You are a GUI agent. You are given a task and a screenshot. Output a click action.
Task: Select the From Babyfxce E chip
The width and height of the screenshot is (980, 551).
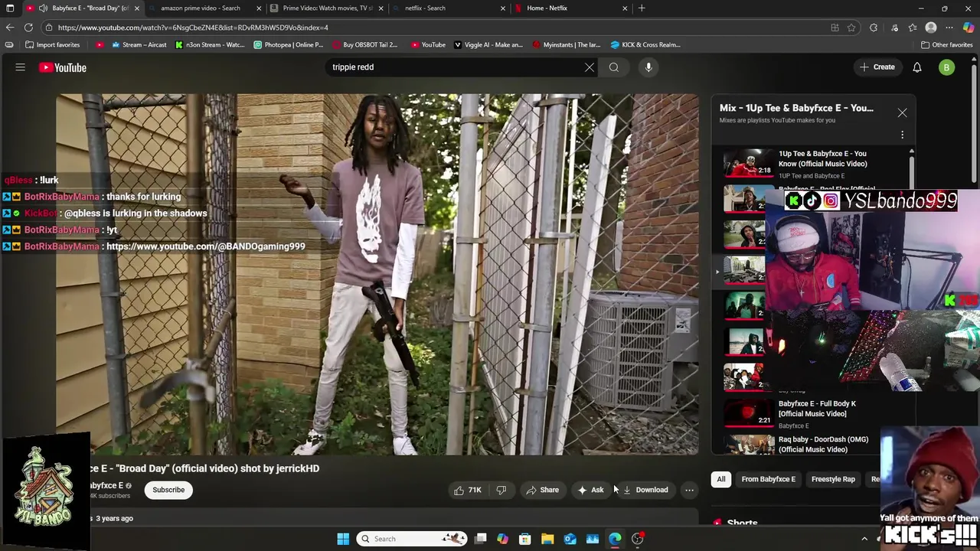[768, 479]
